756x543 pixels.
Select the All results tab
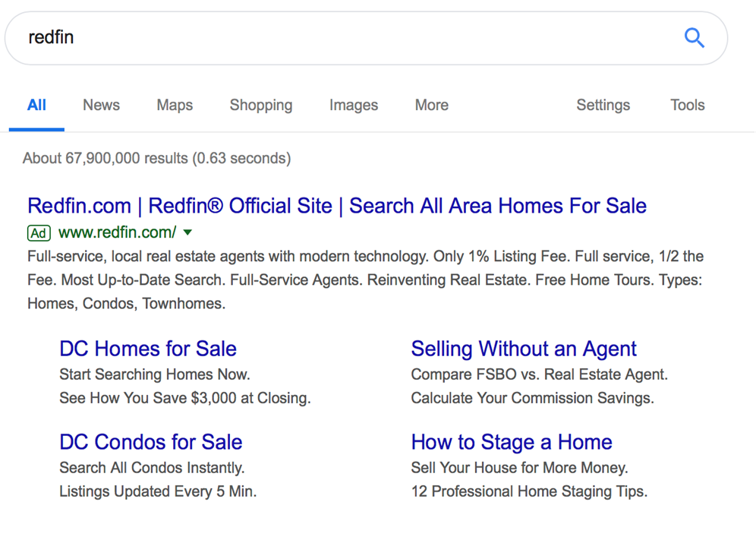pyautogui.click(x=36, y=106)
